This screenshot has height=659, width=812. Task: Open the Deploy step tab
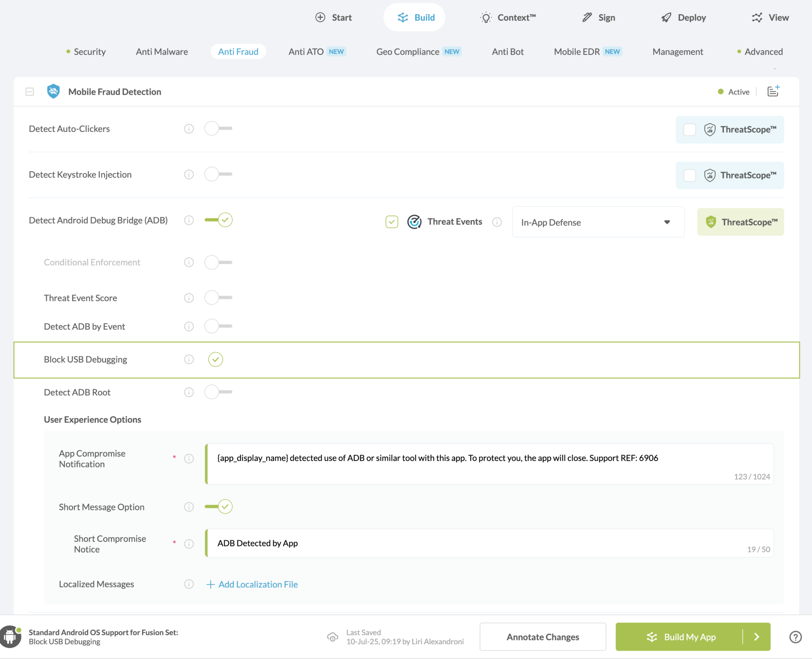[684, 17]
